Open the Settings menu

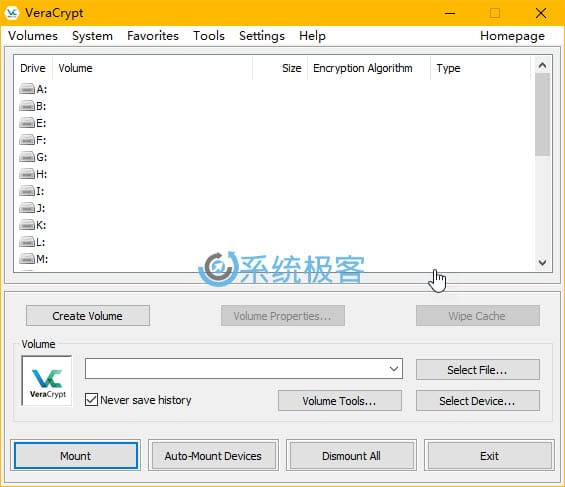coord(262,36)
